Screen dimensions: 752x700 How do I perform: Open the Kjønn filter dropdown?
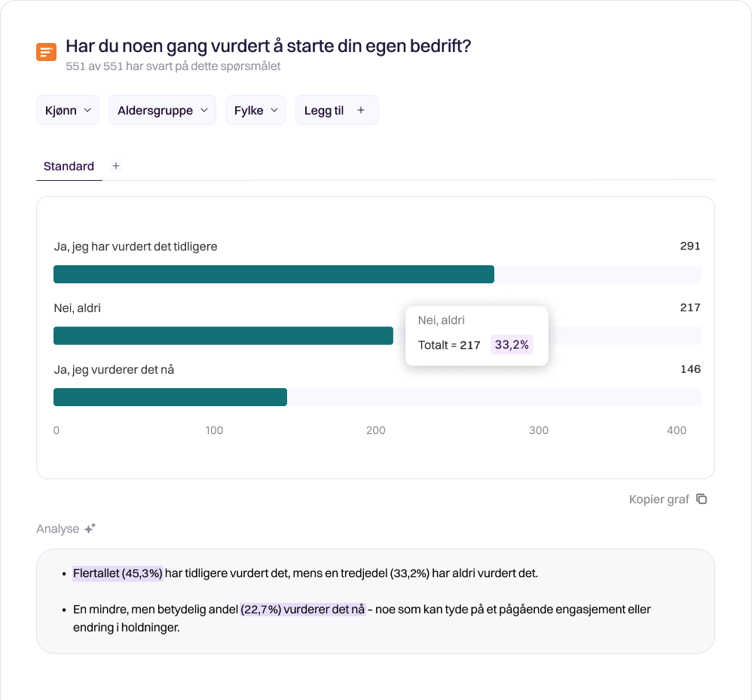(x=68, y=110)
